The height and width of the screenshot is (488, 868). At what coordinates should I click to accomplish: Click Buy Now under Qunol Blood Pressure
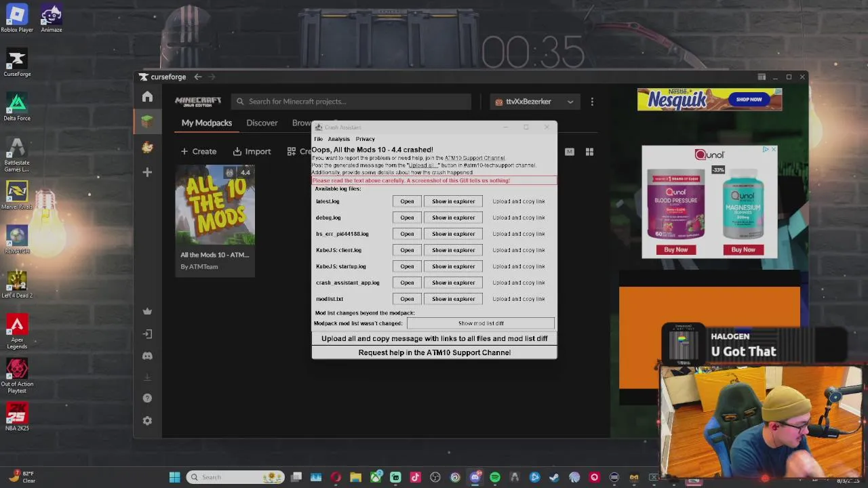(676, 249)
